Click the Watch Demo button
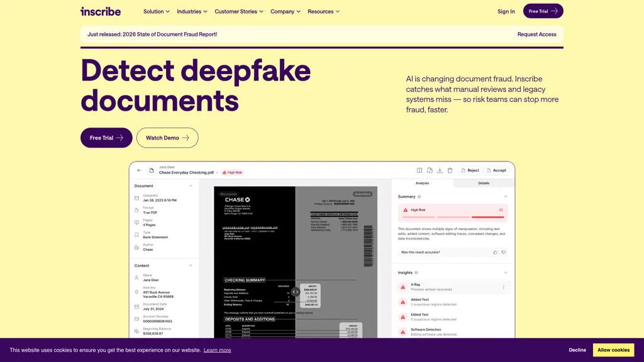This screenshot has width=644, height=362. click(167, 138)
